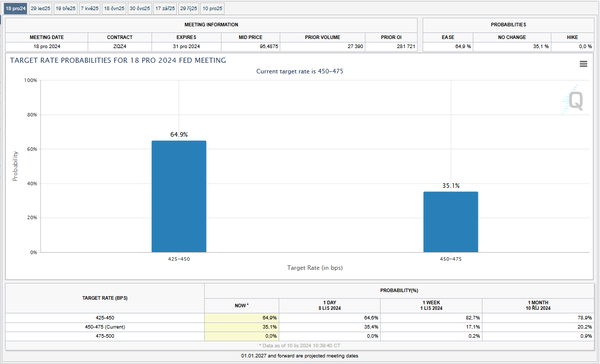Click the 1 WEEK 1 LIS 2024 header
Screen dimensions: 600x364
(x=431, y=305)
